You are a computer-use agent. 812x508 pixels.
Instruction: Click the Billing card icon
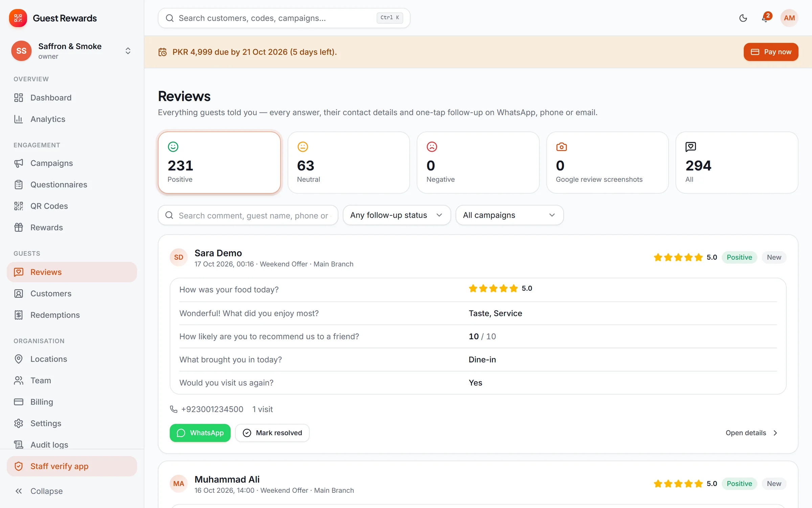tap(19, 402)
